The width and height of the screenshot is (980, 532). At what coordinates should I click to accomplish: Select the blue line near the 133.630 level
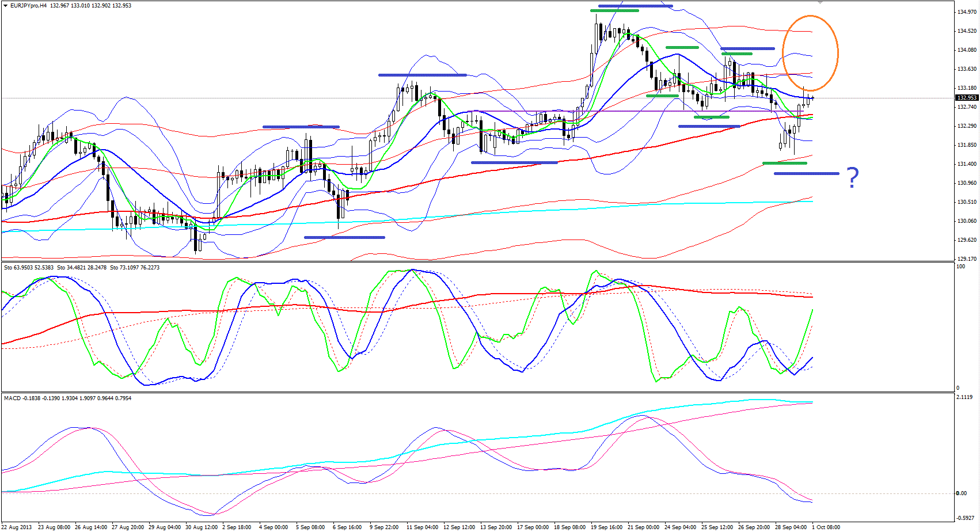[422, 75]
